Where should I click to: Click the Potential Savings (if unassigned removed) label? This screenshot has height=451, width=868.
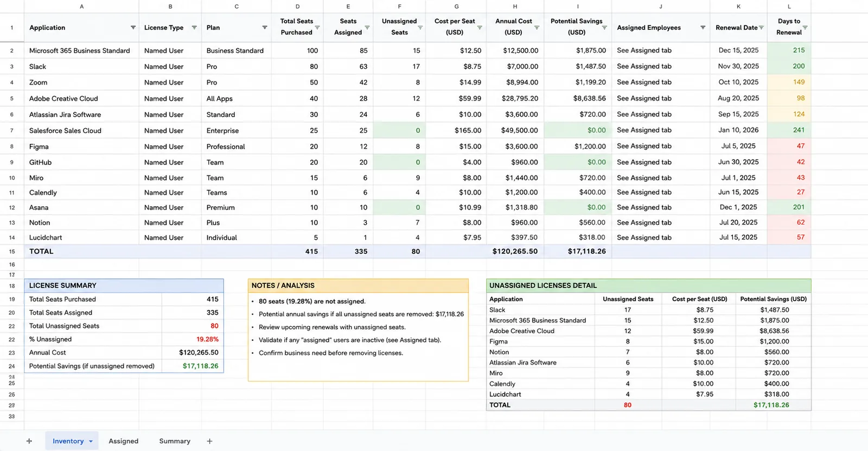coord(92,366)
